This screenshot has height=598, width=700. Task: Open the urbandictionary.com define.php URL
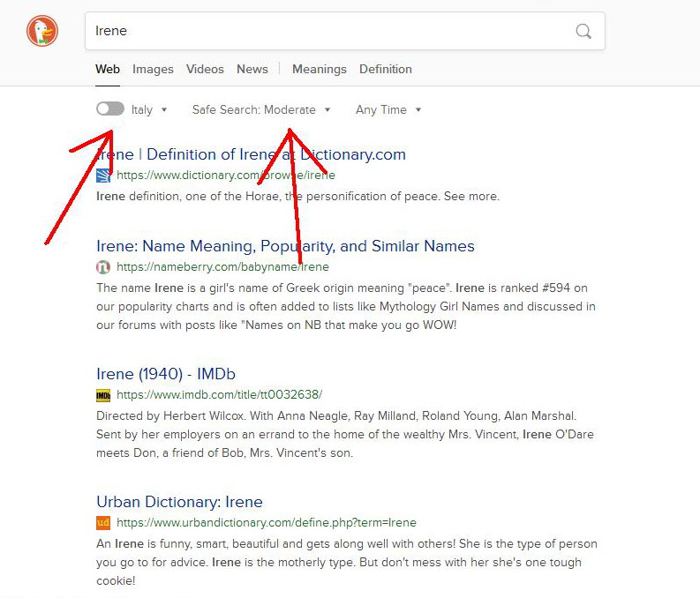pos(266,523)
